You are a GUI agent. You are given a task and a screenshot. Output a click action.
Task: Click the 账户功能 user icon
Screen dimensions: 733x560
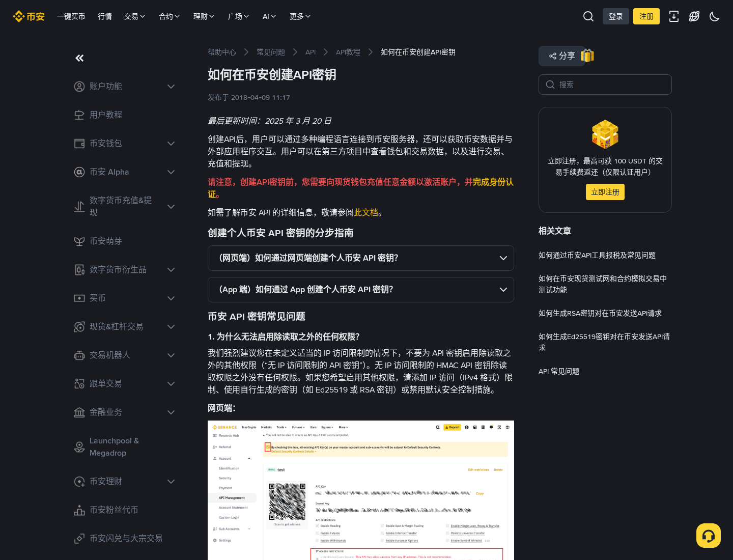pos(79,87)
